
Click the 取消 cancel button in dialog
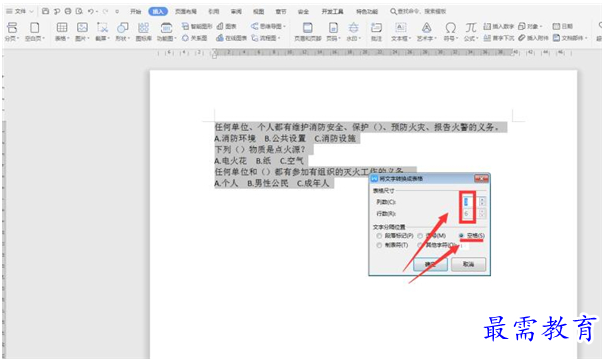(468, 264)
